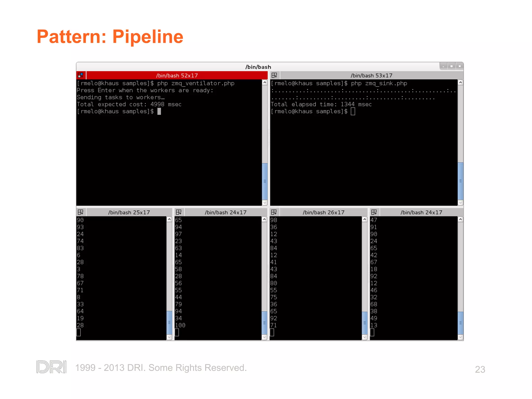532x399 pixels.
Task: Click scroll-up arrow in worker terminal starting with 65
Action: [x=264, y=220]
